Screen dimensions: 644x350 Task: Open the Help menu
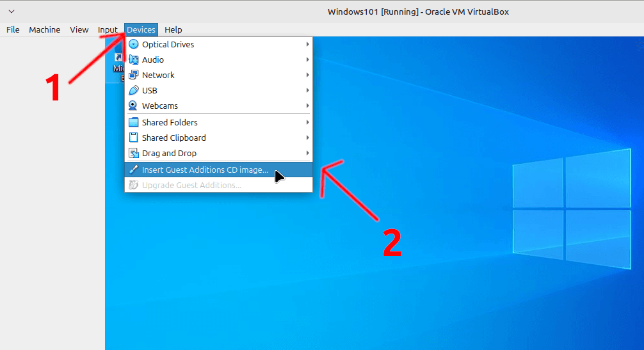tap(173, 29)
